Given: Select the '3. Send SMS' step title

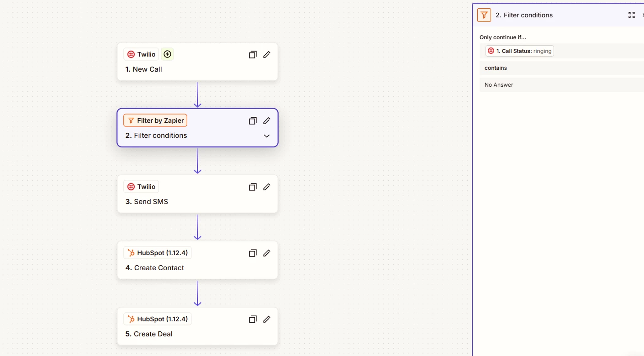Looking at the screenshot, I should (147, 202).
